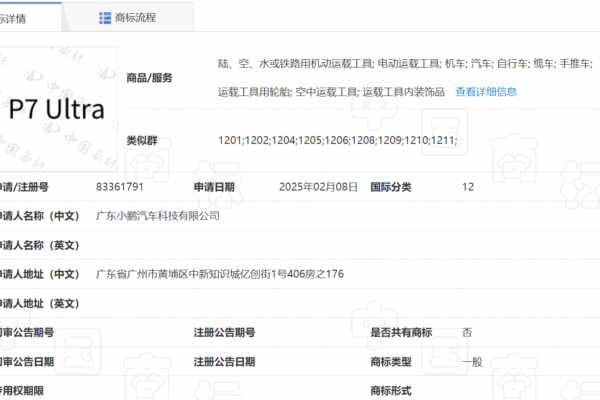Open the 查看详细信息 link

click(486, 92)
